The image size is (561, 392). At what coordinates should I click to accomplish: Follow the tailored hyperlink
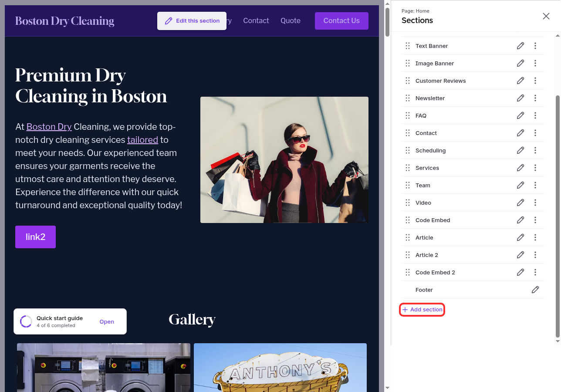tap(142, 140)
